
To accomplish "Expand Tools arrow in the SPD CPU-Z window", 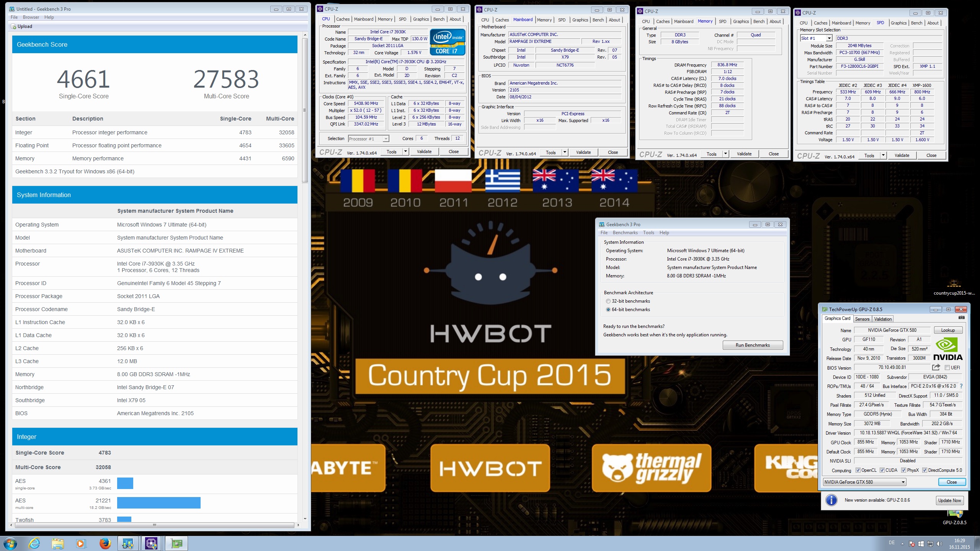I will [x=883, y=155].
